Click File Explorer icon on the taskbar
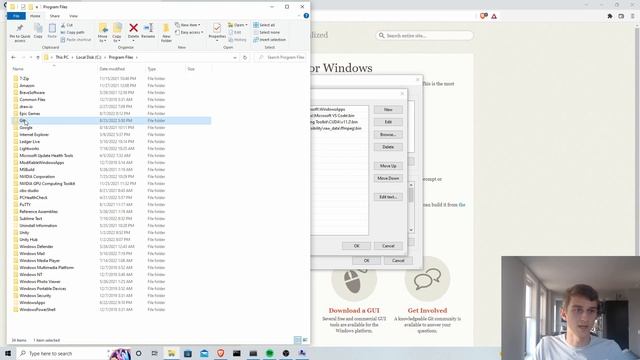This screenshot has width=640, height=360. pyautogui.click(x=171, y=353)
